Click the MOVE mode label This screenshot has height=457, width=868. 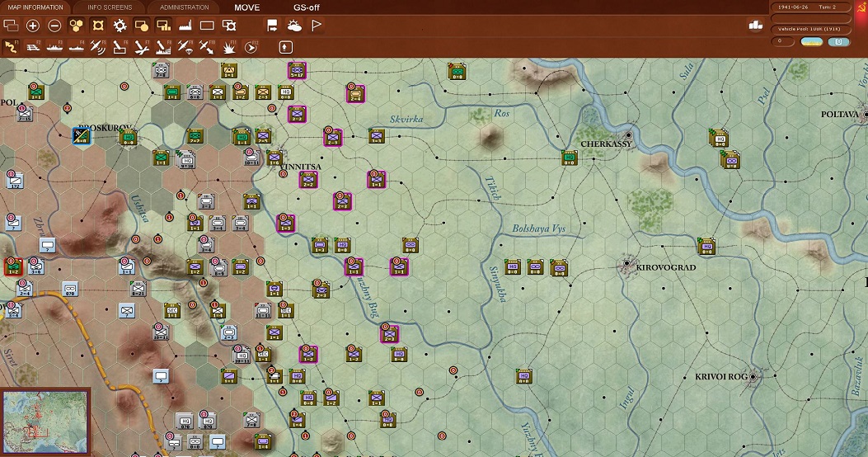click(247, 7)
